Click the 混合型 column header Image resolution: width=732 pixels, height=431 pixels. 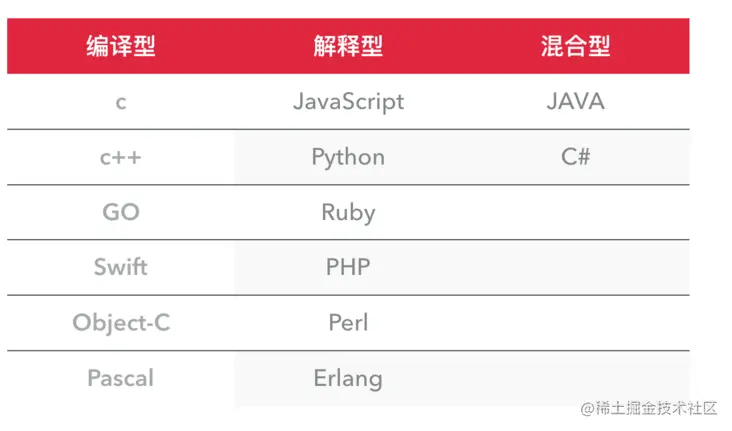(575, 46)
